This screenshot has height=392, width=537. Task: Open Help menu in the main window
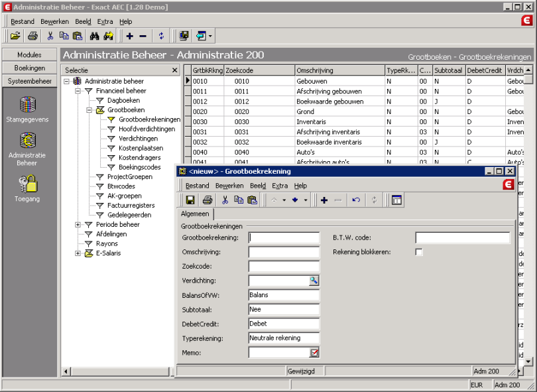tap(126, 22)
